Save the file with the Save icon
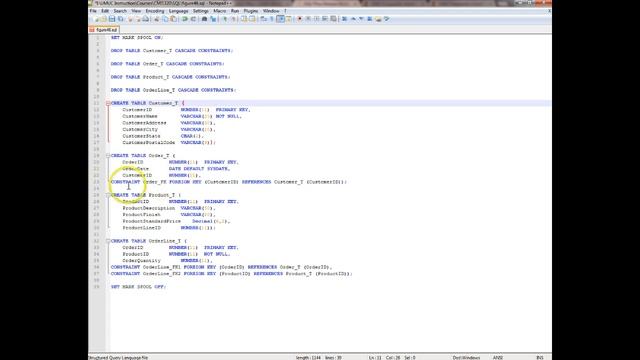Viewport: 640px width, 360px height. tap(111, 19)
